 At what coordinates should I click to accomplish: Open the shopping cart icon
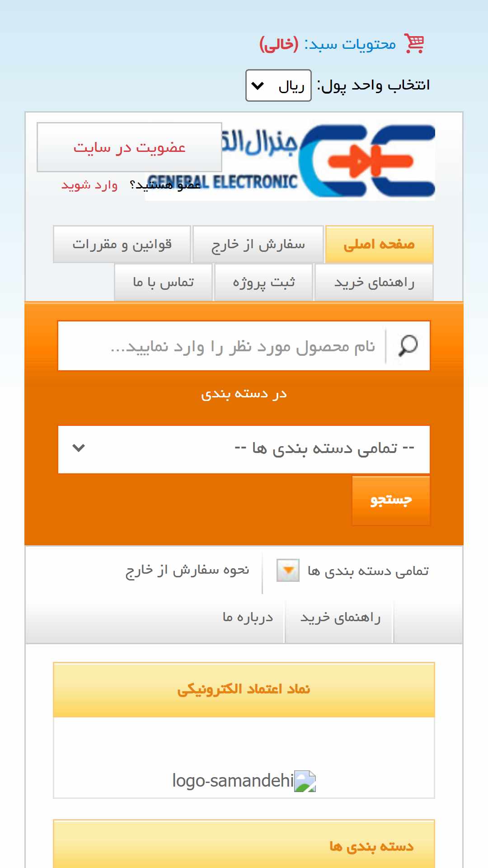414,44
